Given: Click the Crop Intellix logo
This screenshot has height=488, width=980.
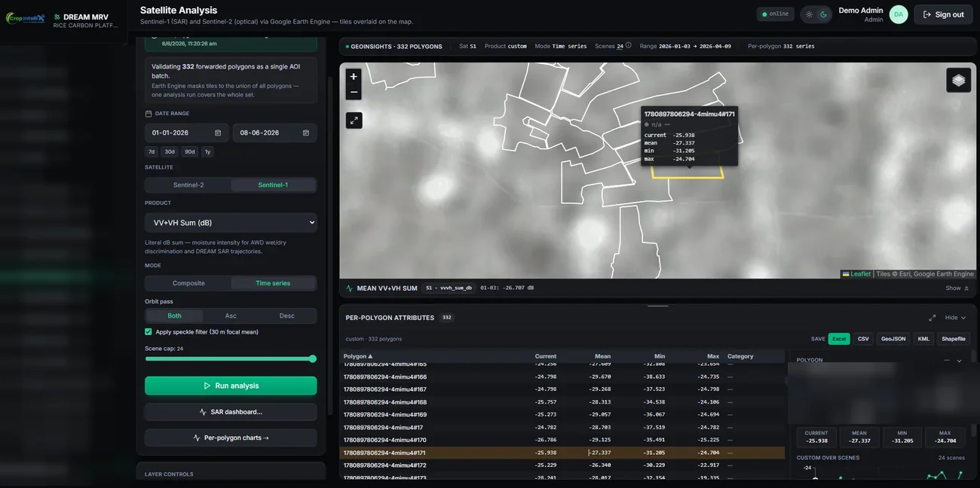Looking at the screenshot, I should click(25, 17).
